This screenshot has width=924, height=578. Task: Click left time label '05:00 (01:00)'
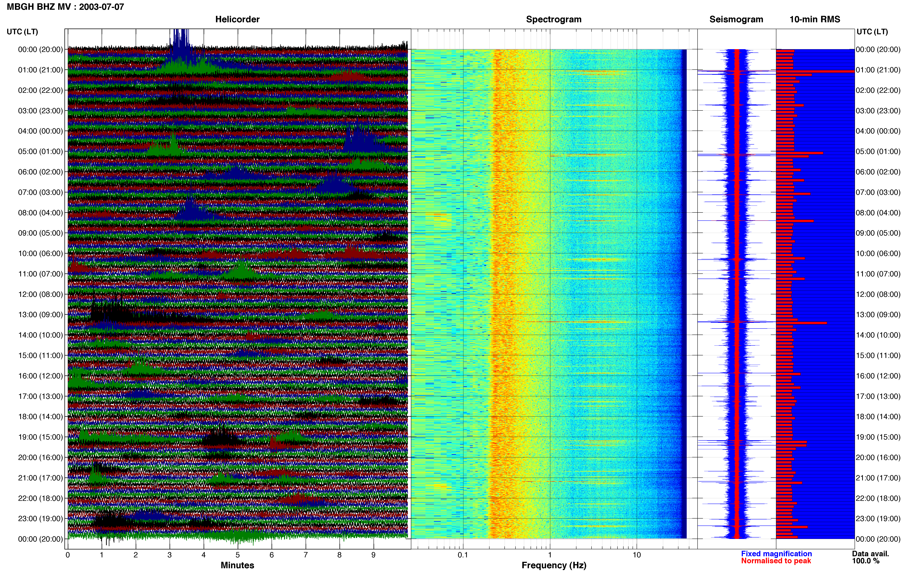click(x=41, y=151)
